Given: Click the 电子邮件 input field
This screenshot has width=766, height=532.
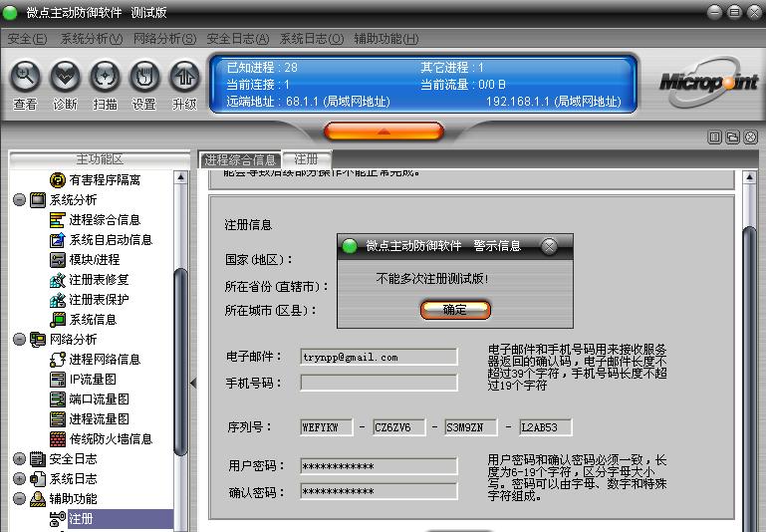Looking at the screenshot, I should pyautogui.click(x=380, y=357).
